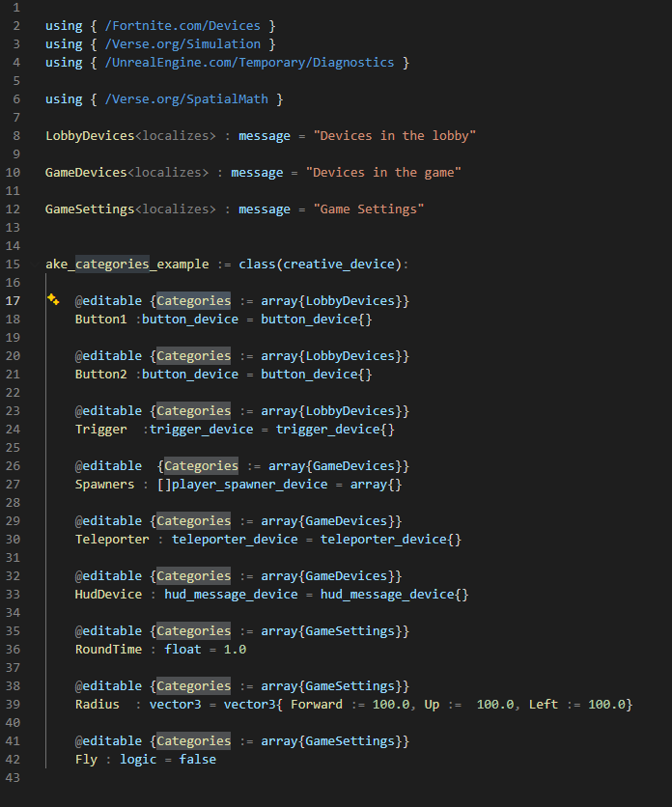Click the false value on line 42
This screenshot has width=672, height=807.
click(198, 760)
